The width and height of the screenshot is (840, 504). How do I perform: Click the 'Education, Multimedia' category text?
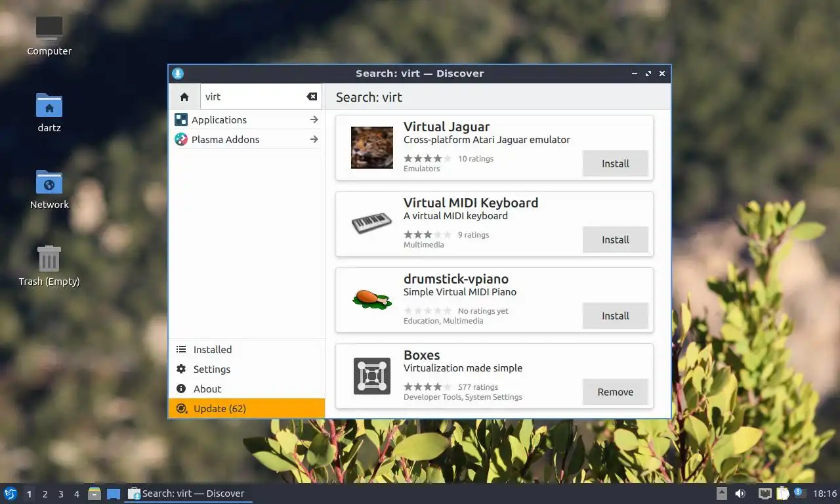(443, 321)
